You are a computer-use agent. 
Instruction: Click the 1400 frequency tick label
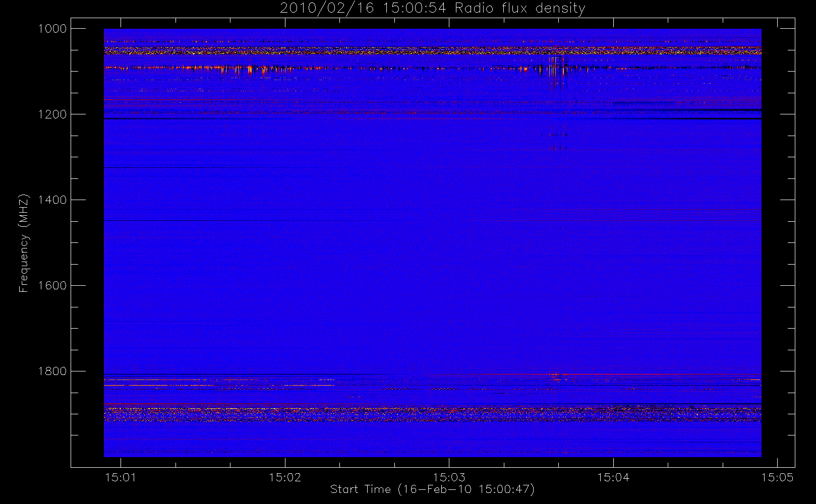(52, 200)
